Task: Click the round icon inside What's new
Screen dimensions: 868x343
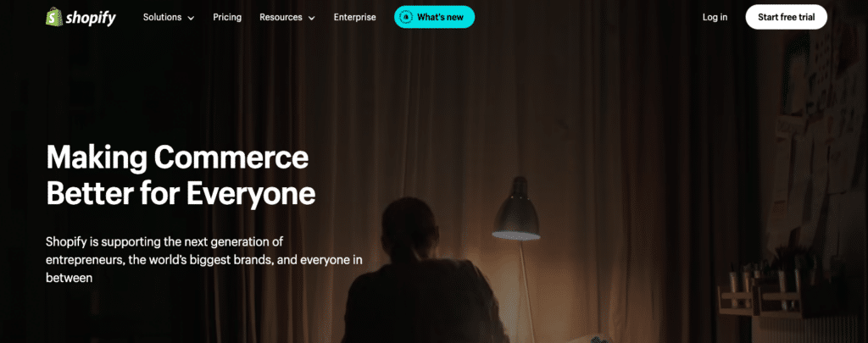Action: 406,17
